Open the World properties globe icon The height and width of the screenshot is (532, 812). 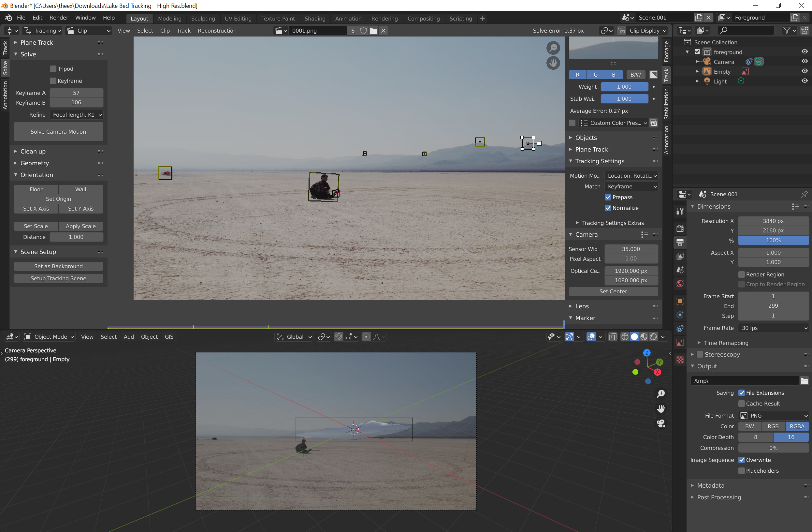680,284
